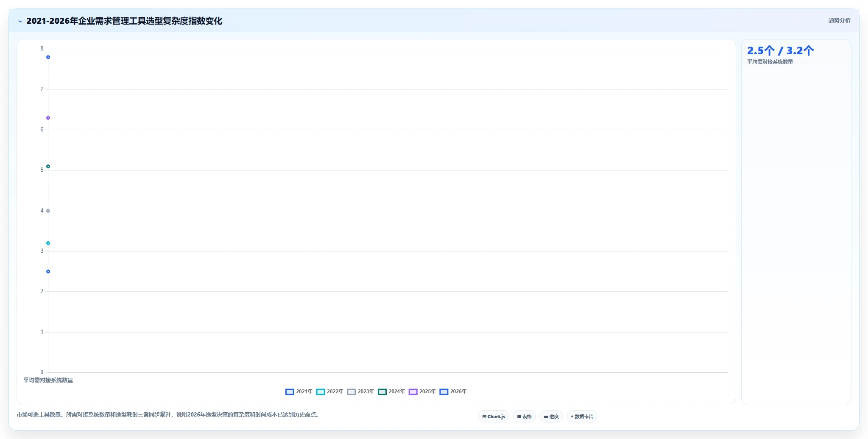Select the 2026 data point near 8
The height and width of the screenshot is (439, 868).
[x=48, y=57]
